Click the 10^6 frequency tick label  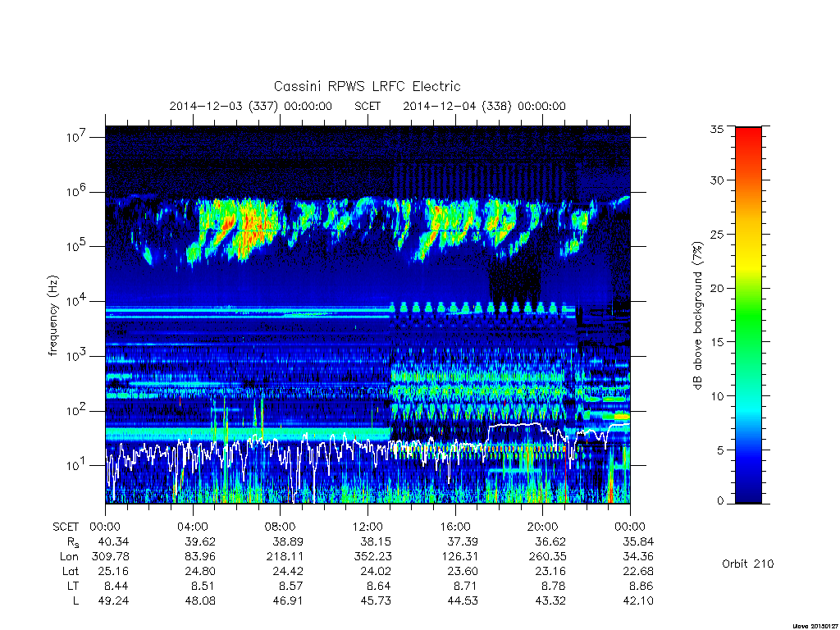[x=76, y=191]
